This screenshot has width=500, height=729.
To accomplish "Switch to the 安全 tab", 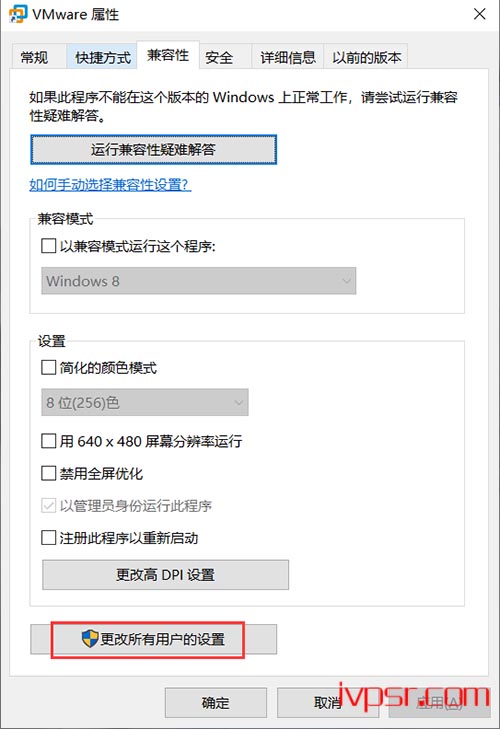I will (219, 57).
